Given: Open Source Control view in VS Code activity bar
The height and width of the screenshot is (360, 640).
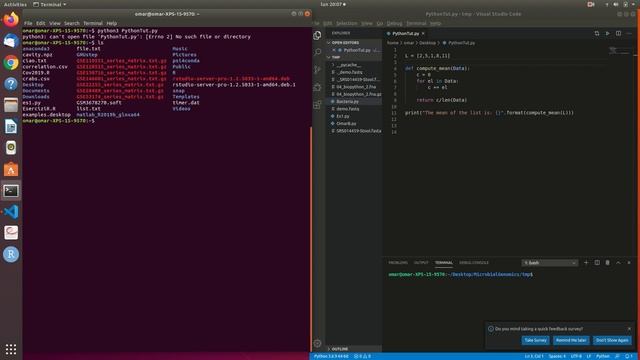Looking at the screenshot, I should pyautogui.click(x=318, y=69).
